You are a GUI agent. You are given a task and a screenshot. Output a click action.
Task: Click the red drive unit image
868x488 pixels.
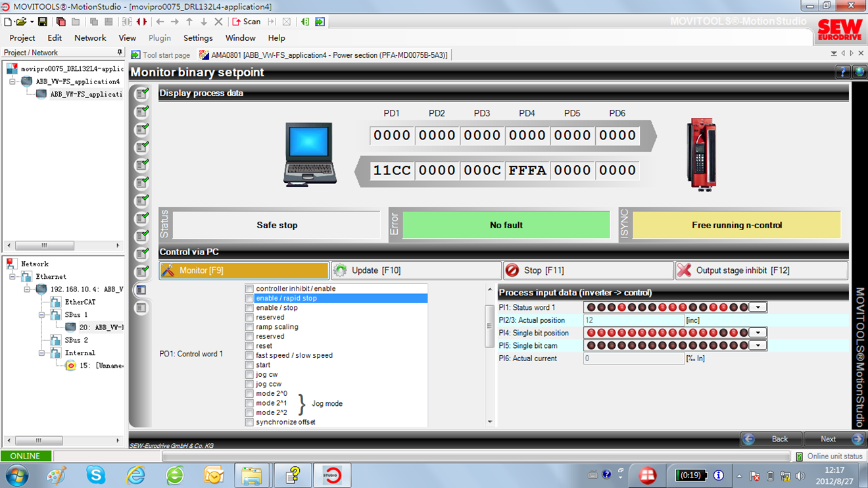[x=701, y=155]
